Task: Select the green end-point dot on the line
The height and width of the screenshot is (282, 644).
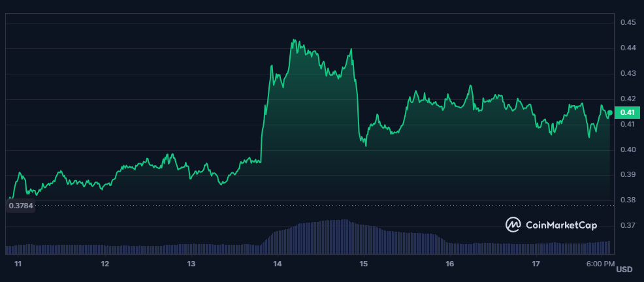Action: click(610, 114)
